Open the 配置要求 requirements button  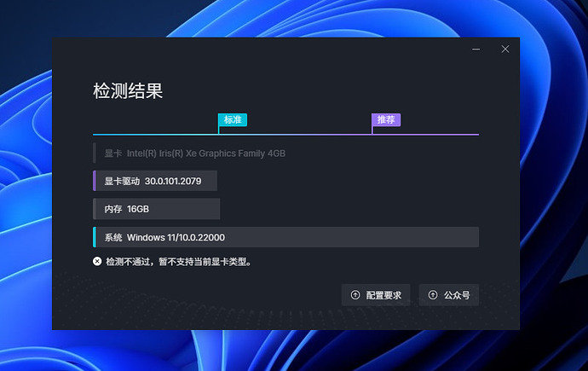(x=376, y=295)
